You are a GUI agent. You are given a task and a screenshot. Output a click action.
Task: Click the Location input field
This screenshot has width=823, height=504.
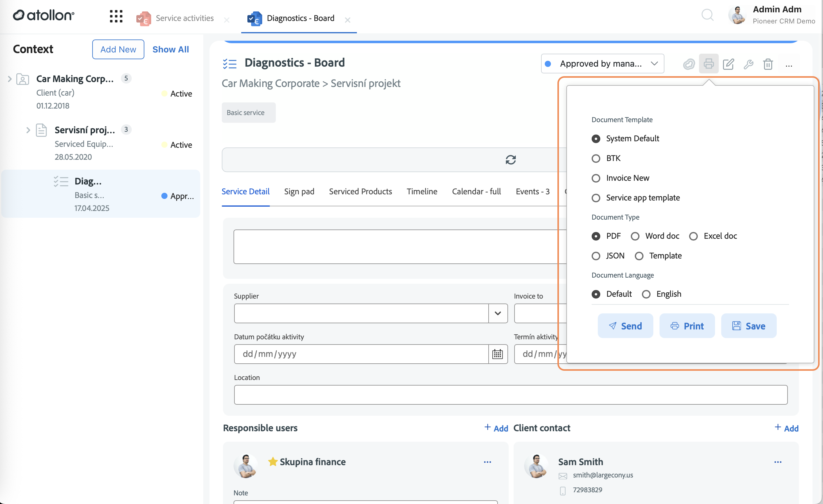click(511, 395)
